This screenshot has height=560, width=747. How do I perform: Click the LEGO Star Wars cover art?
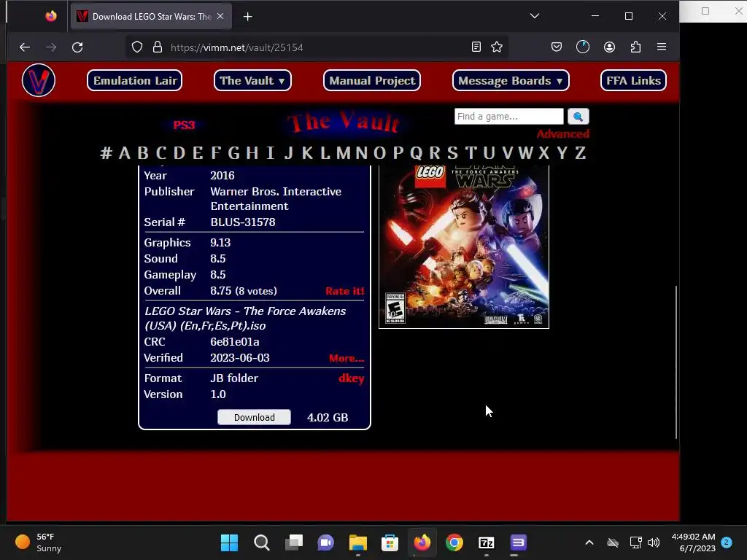click(x=464, y=246)
